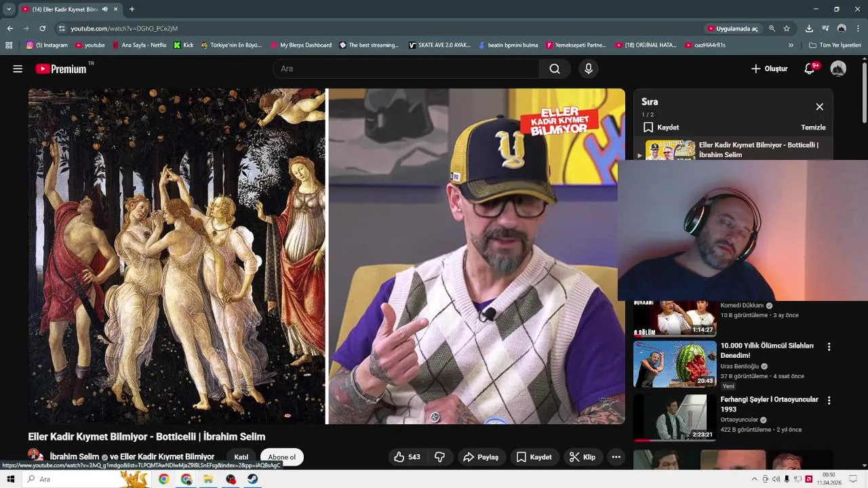Save the queue with Kaydet
This screenshot has height=488, width=868.
tap(661, 127)
